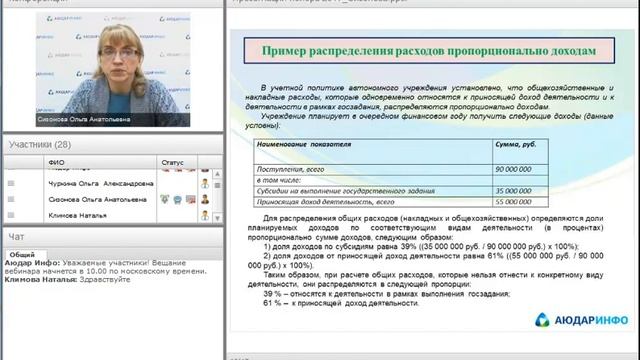This screenshot has height=360, width=640.
Task: Click the row Субсидии на выполнение государственного задания
Action: tap(400, 191)
